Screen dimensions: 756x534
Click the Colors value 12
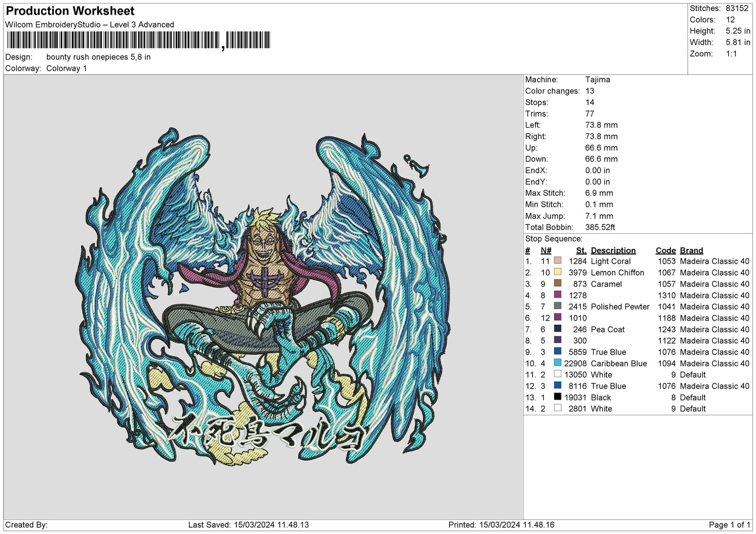[730, 20]
